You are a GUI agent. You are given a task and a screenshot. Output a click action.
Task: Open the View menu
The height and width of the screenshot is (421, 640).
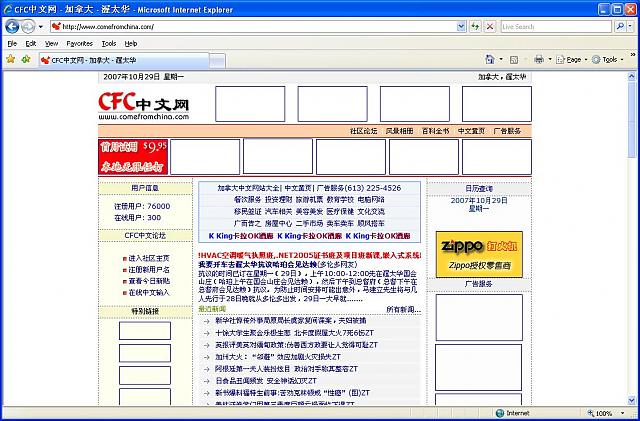point(51,43)
